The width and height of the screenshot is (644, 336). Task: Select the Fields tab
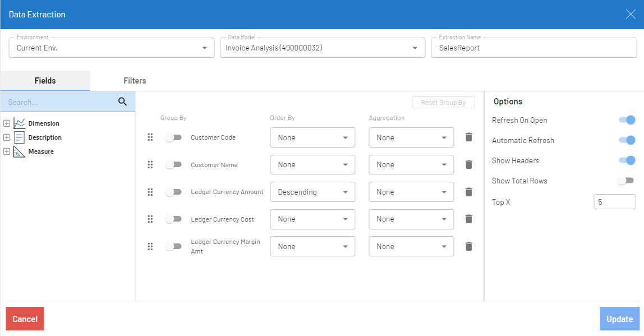pyautogui.click(x=45, y=81)
